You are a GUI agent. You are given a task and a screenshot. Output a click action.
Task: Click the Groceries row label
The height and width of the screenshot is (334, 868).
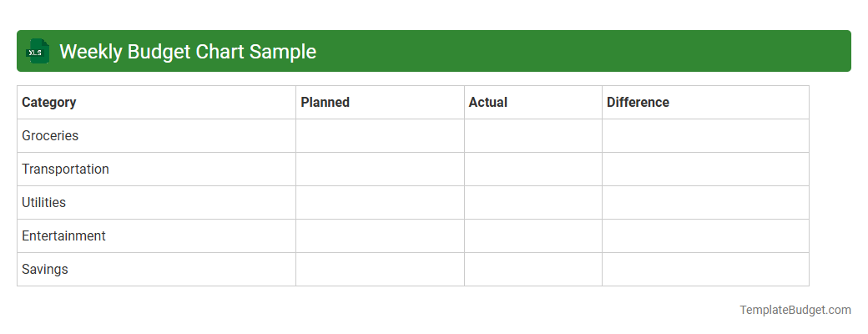click(x=50, y=136)
